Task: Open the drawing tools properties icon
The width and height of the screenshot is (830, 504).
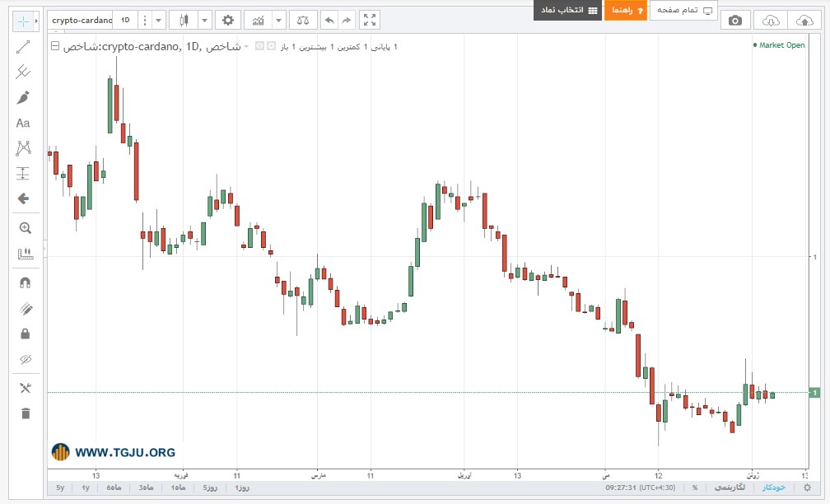Action: click(25, 388)
